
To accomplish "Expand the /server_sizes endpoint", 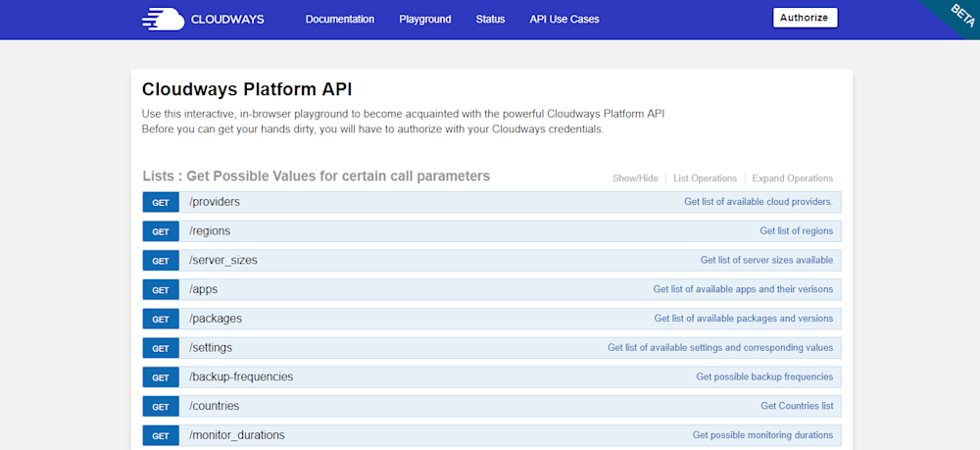I will tap(223, 261).
